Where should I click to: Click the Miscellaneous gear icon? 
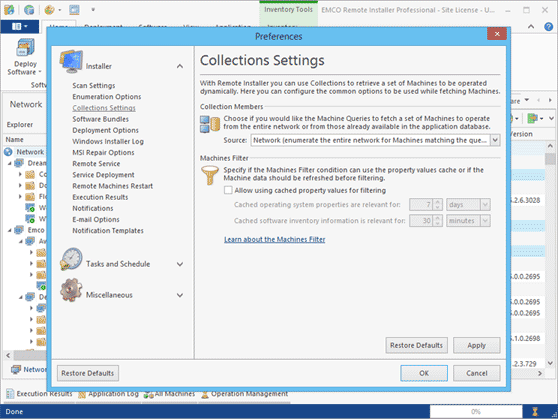(x=71, y=290)
